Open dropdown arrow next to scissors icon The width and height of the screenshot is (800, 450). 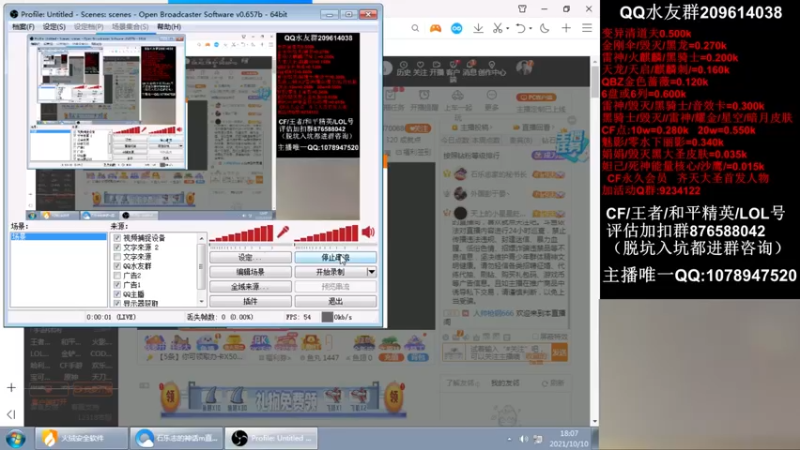tap(508, 29)
